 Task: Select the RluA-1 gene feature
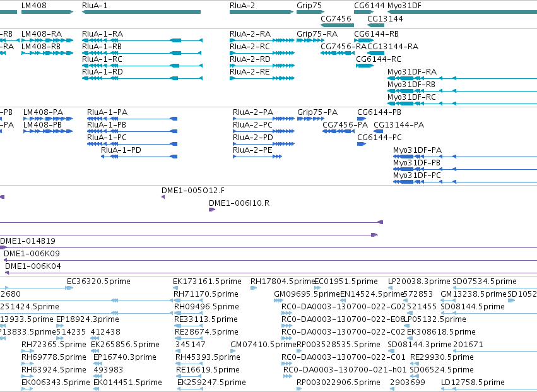tap(141, 12)
